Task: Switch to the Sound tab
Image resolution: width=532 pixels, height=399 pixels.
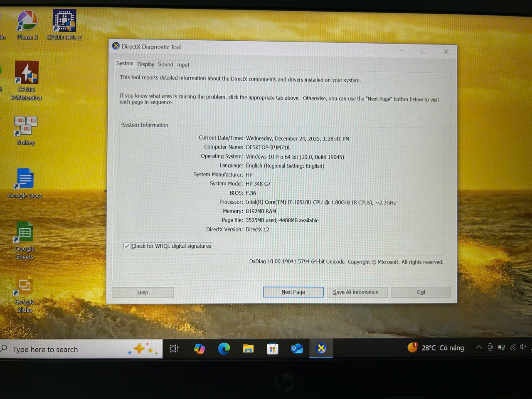Action: point(165,64)
